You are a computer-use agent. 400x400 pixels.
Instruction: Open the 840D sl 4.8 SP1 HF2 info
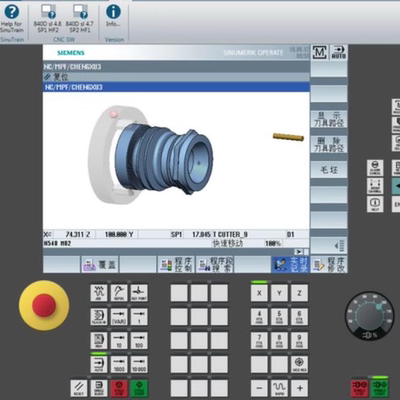[48, 19]
